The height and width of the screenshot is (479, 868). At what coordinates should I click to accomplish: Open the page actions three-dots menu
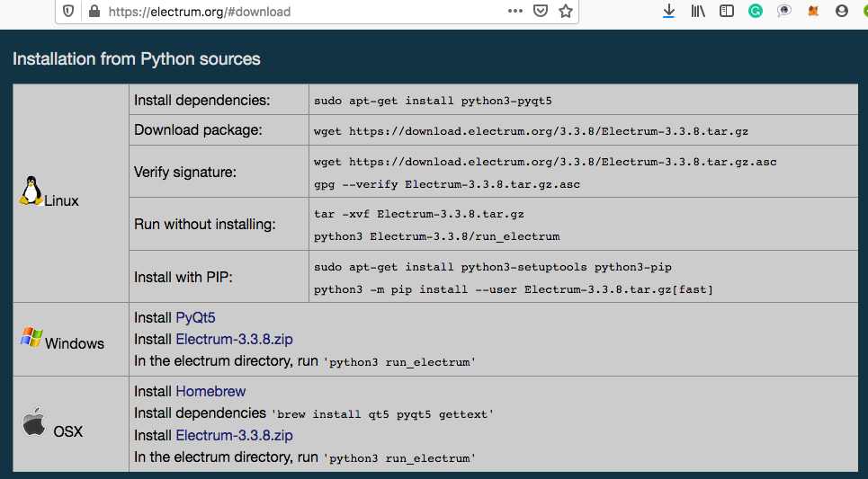click(x=515, y=11)
